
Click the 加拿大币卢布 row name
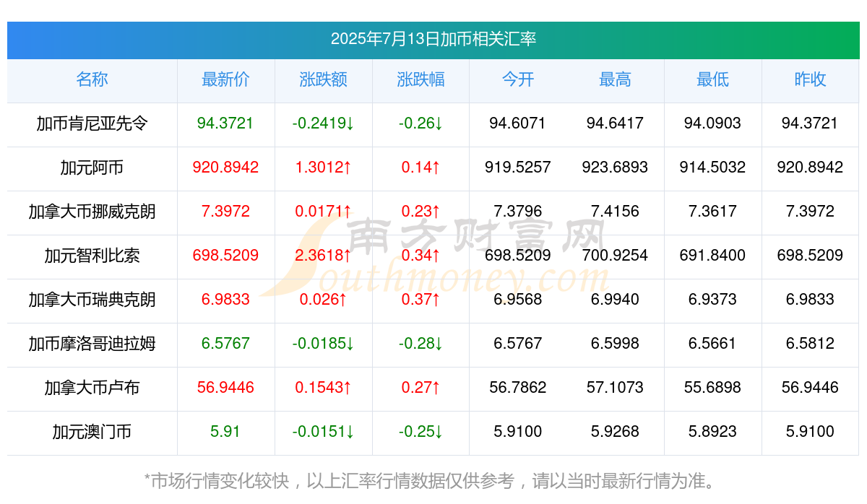pyautogui.click(x=92, y=388)
